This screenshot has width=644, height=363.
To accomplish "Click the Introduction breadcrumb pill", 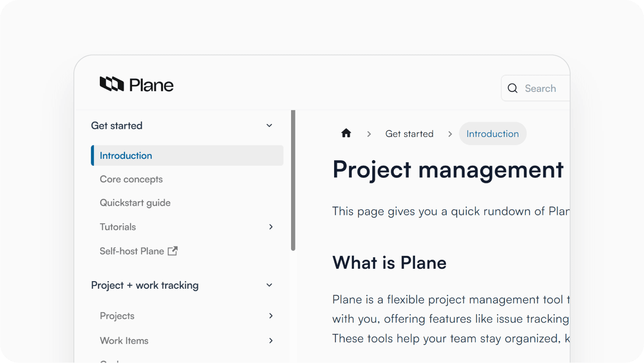I will pyautogui.click(x=492, y=134).
